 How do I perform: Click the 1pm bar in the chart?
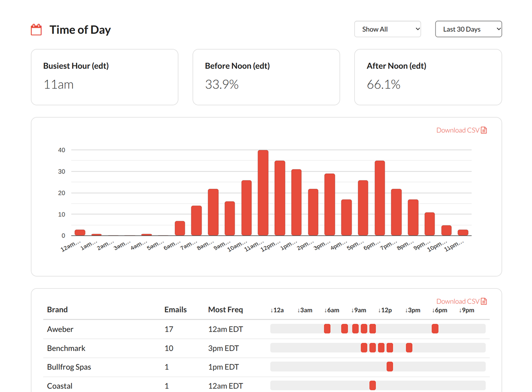tap(296, 202)
